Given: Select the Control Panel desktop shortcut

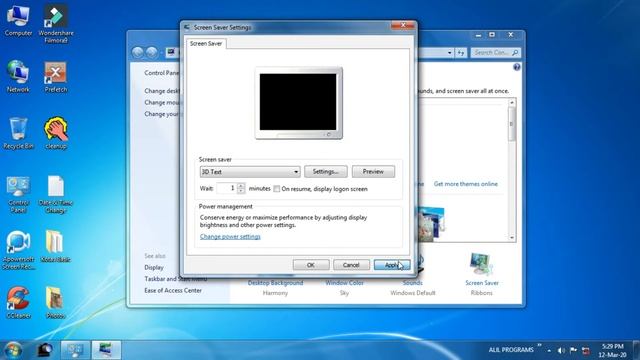Looking at the screenshot, I should tap(18, 194).
